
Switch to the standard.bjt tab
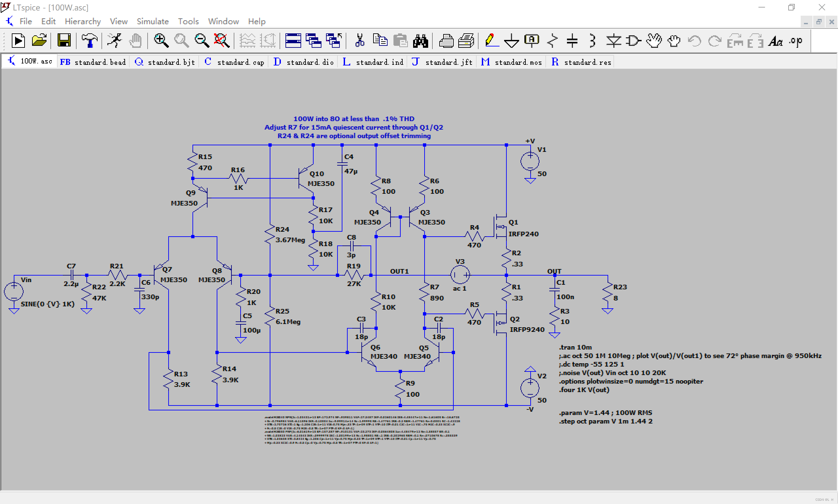(x=165, y=62)
